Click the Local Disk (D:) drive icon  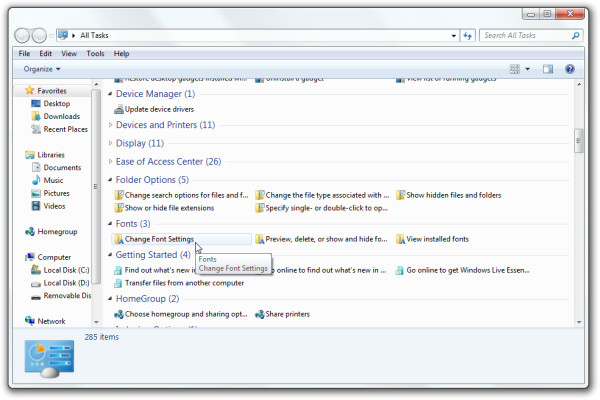point(36,284)
